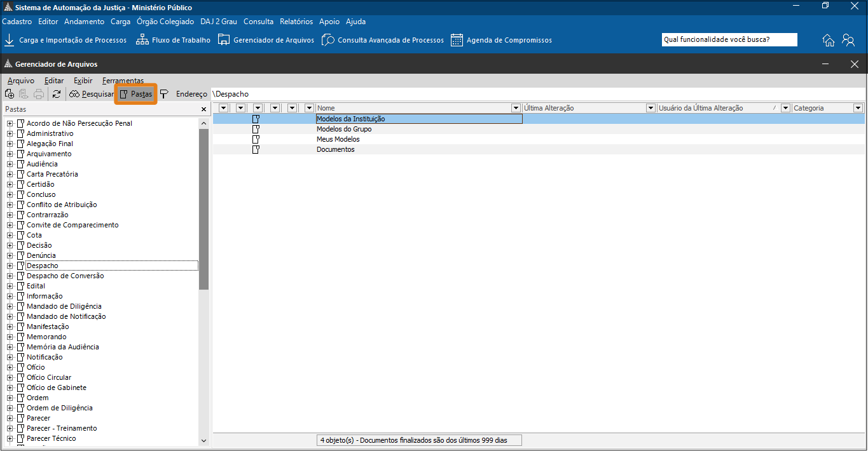Screen dimensions: 868x451
Task: Click the new document icon in toolbar
Action: pyautogui.click(x=10, y=94)
